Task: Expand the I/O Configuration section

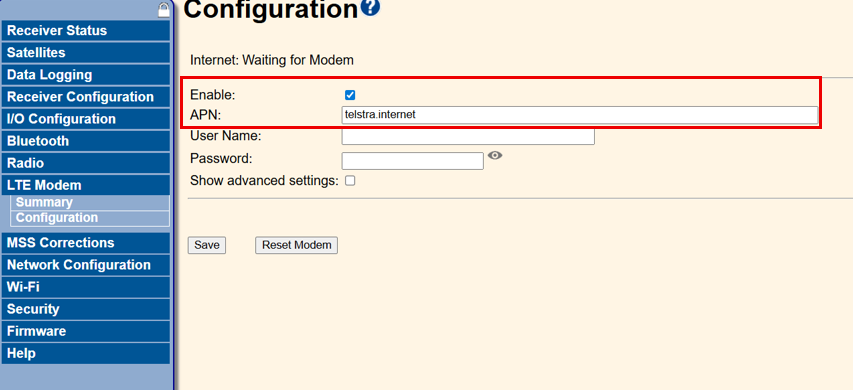Action: pos(86,119)
